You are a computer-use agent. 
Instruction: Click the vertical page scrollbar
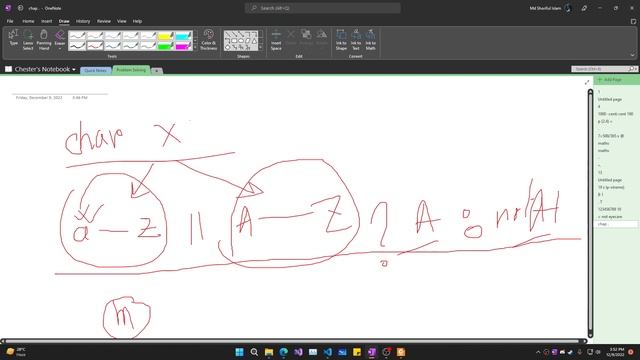tap(590, 212)
